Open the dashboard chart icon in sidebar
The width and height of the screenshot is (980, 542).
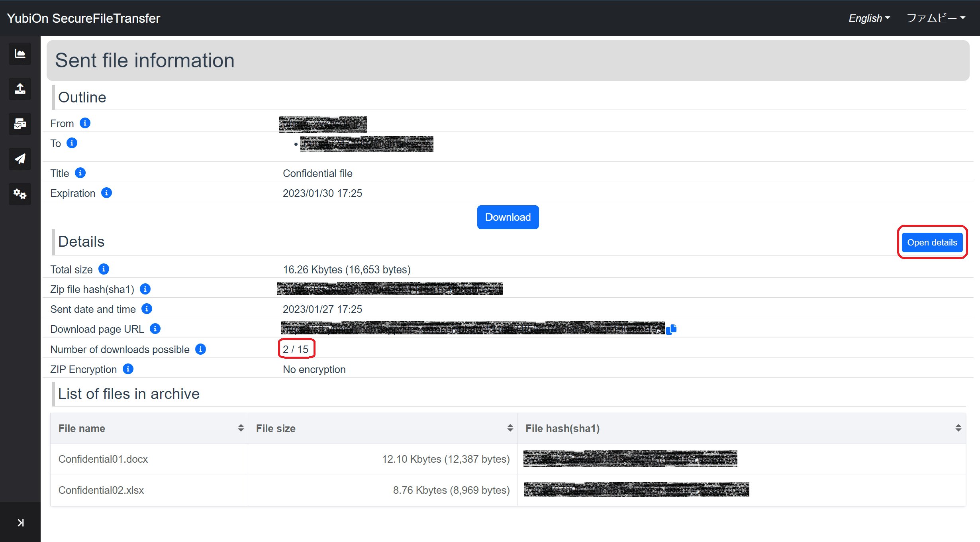tap(20, 53)
